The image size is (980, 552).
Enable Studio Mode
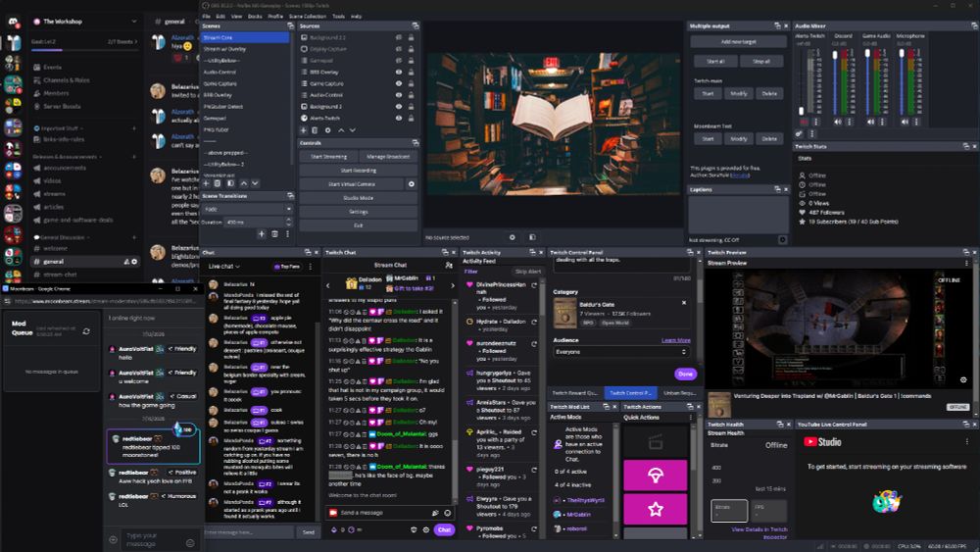point(358,197)
